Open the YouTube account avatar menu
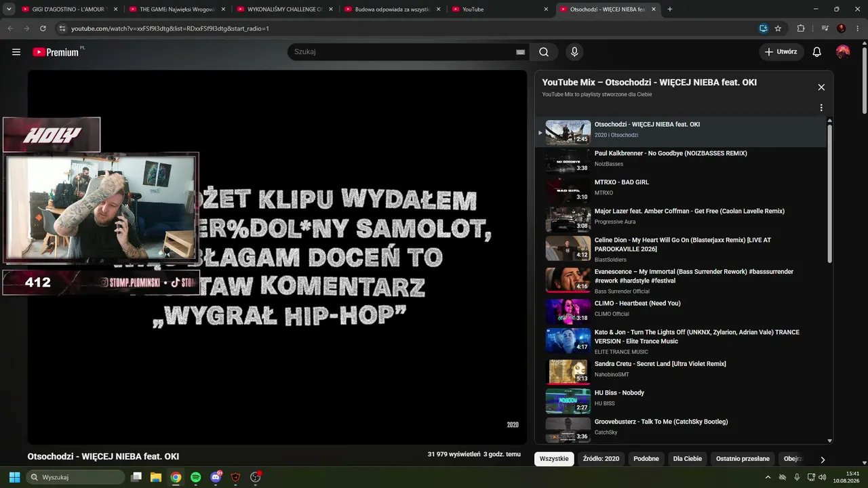This screenshot has width=868, height=488. (843, 52)
